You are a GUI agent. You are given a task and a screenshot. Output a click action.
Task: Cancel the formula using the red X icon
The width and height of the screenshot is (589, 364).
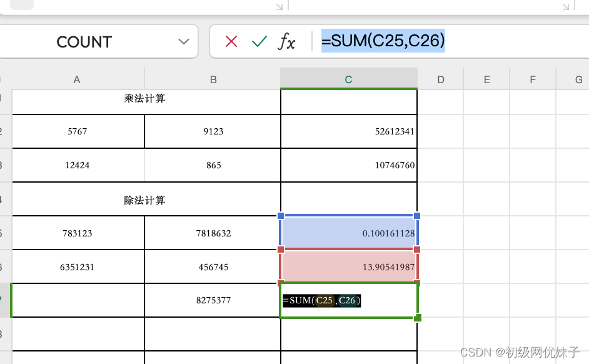click(x=231, y=41)
